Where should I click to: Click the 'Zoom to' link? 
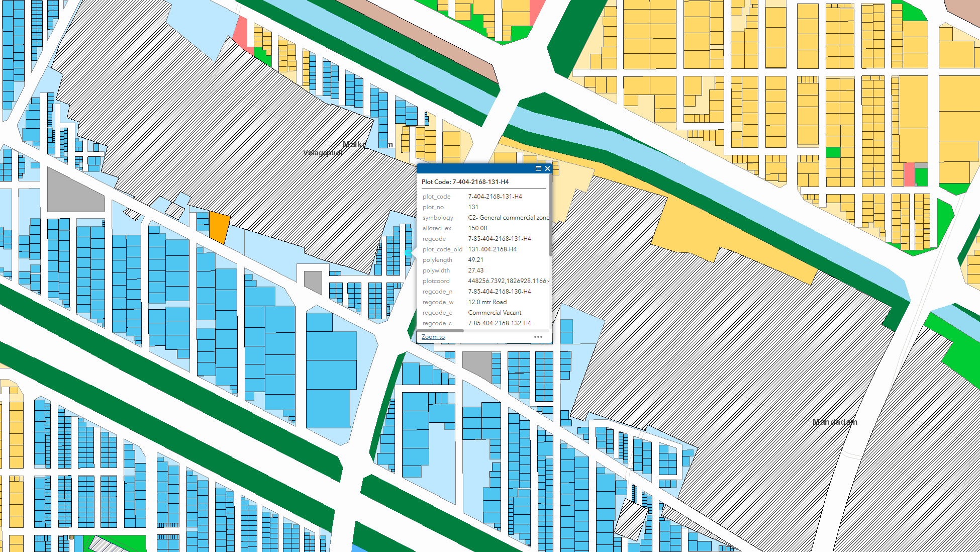coord(433,337)
